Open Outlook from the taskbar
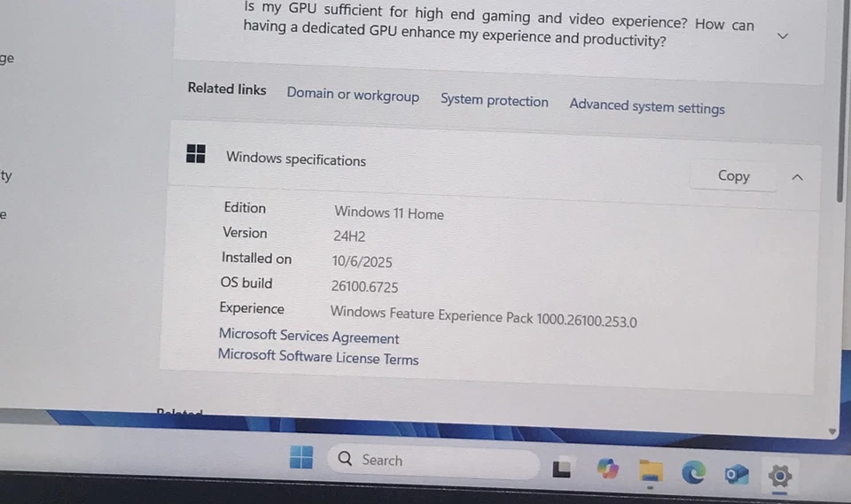 737,475
